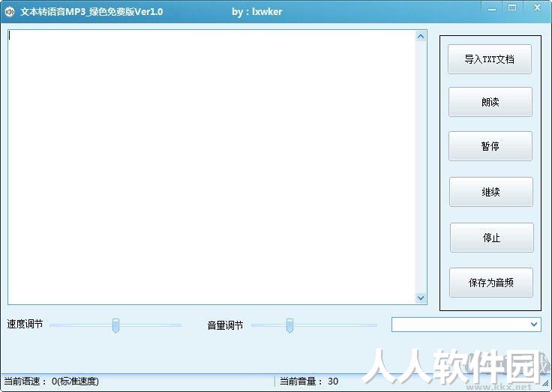Import a TXT document with 导入TXT文档
552x392 pixels.
(x=489, y=59)
